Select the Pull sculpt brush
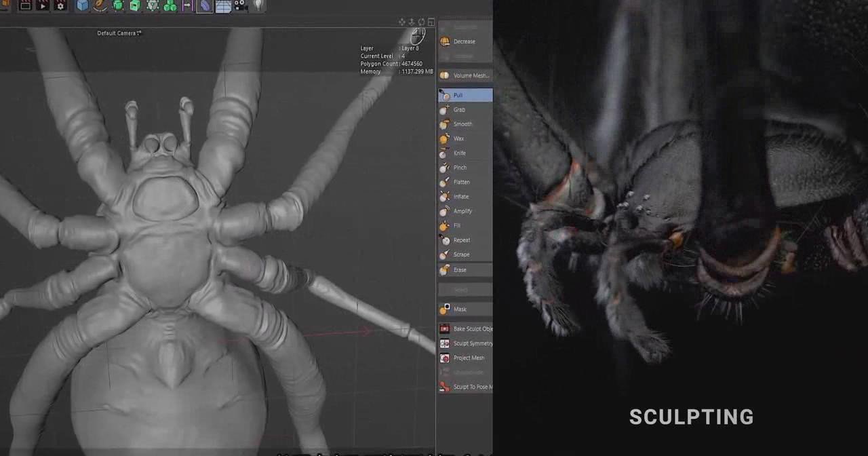 465,96
